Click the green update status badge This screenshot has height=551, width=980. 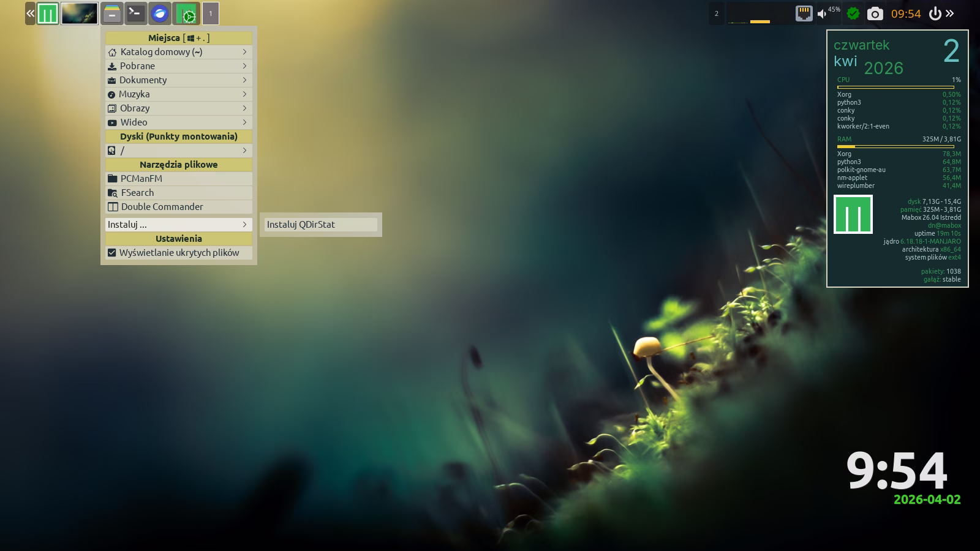point(853,13)
